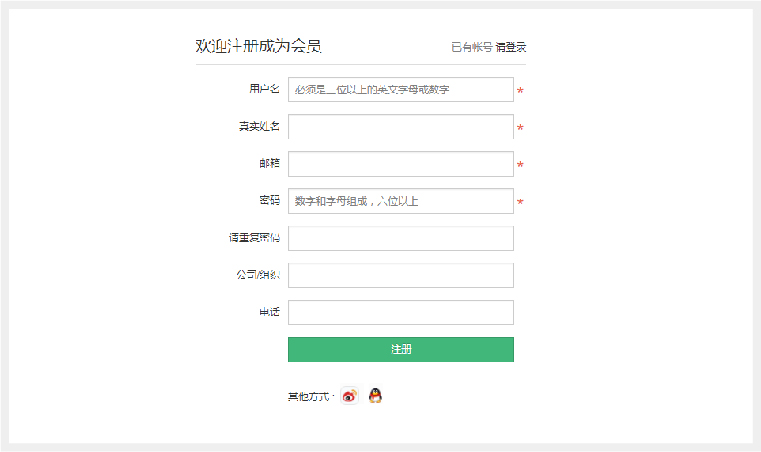This screenshot has height=452, width=761.
Task: Click the 用户名 field label
Action: pyautogui.click(x=265, y=89)
